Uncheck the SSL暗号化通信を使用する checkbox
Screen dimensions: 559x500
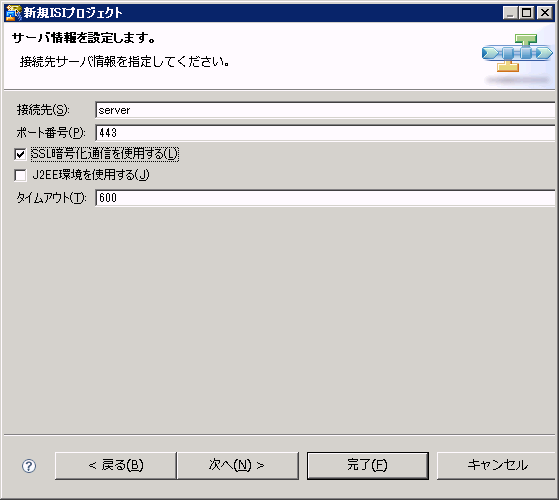pyautogui.click(x=20, y=154)
